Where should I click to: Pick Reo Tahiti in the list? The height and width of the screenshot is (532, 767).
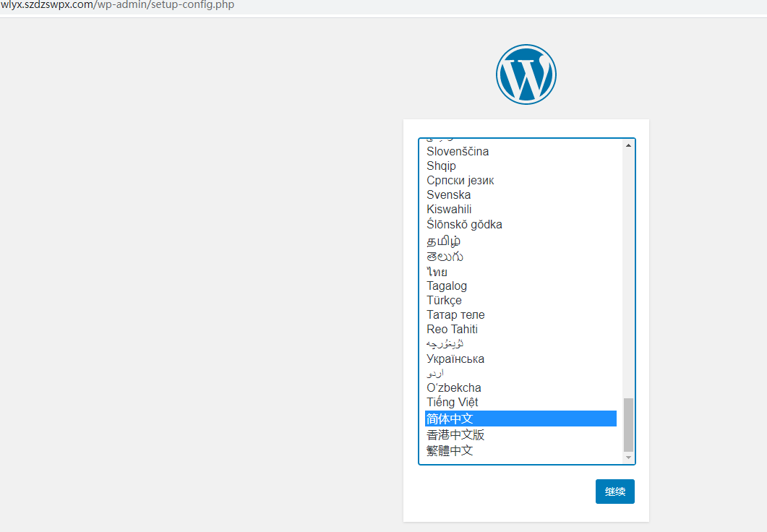452,329
